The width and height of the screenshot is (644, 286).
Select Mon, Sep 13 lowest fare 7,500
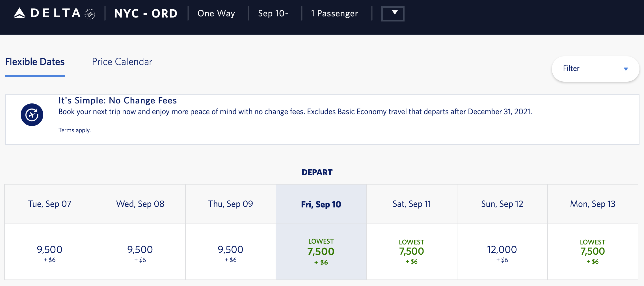click(593, 252)
